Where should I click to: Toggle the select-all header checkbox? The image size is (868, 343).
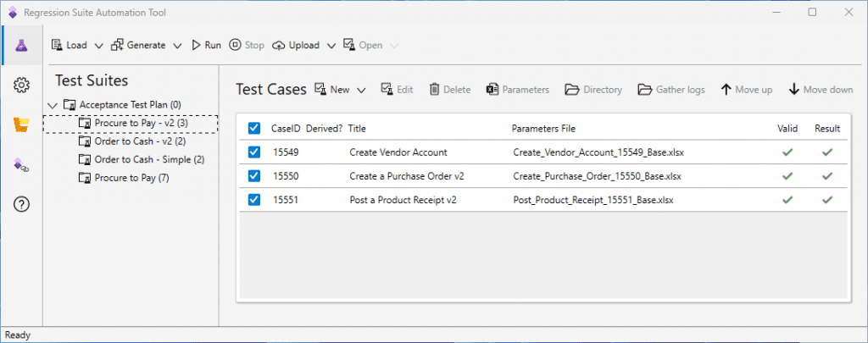(254, 129)
